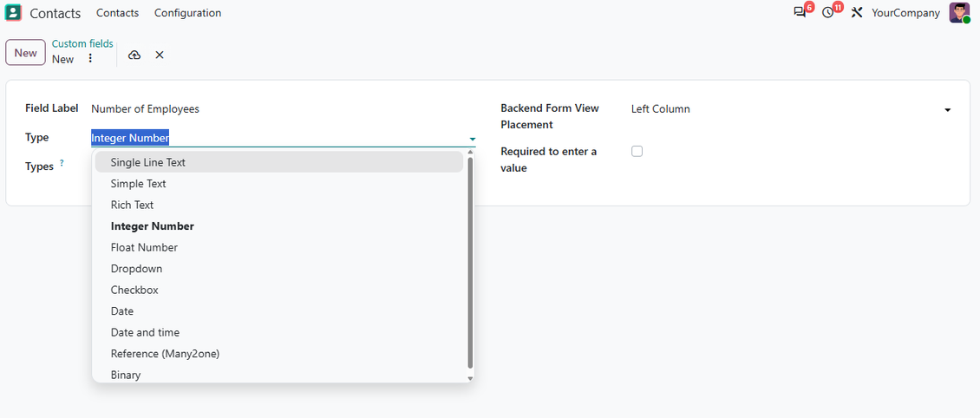Click the user avatar picture
Screen dimensions: 980x418
[959, 12]
